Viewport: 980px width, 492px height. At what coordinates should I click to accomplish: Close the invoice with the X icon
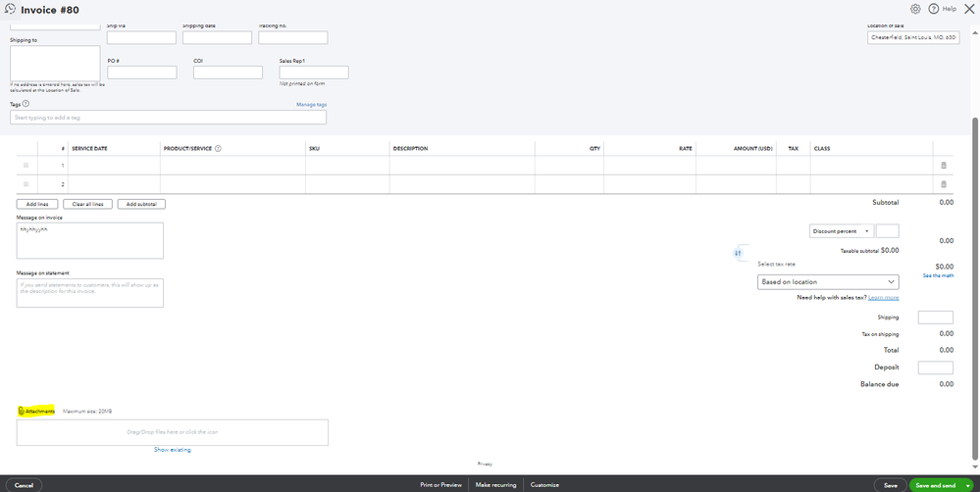[x=969, y=9]
